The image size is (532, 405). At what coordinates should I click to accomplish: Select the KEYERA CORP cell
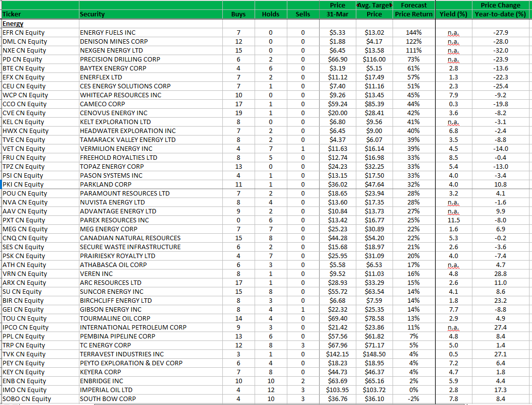click(x=151, y=372)
